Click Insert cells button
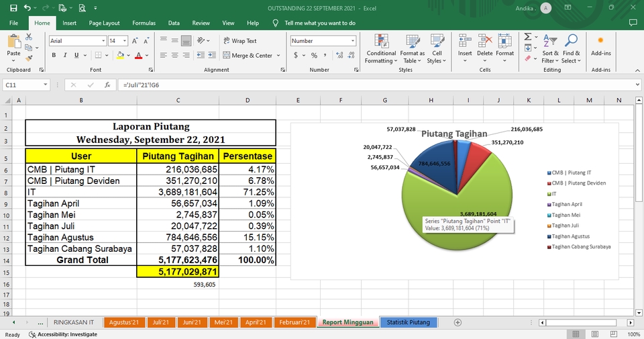 tap(465, 48)
